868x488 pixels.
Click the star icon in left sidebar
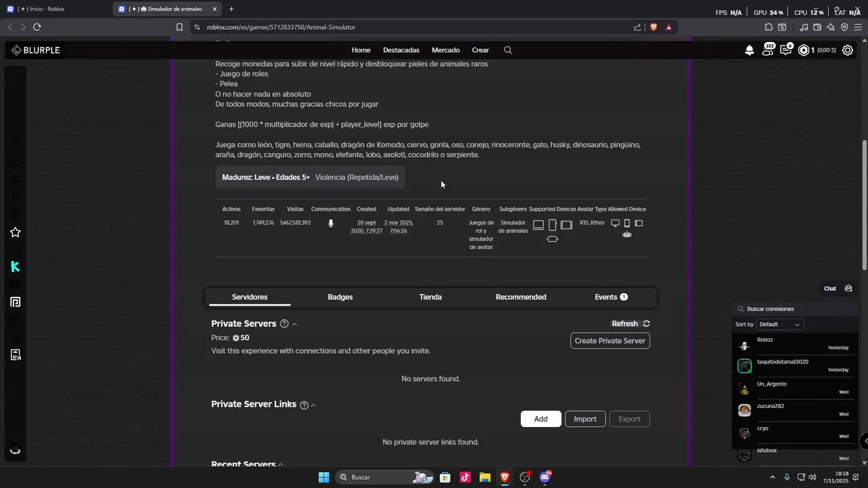[x=15, y=232]
